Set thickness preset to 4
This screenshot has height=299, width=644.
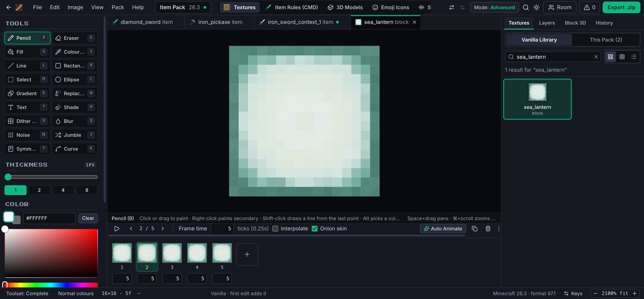[x=63, y=190]
